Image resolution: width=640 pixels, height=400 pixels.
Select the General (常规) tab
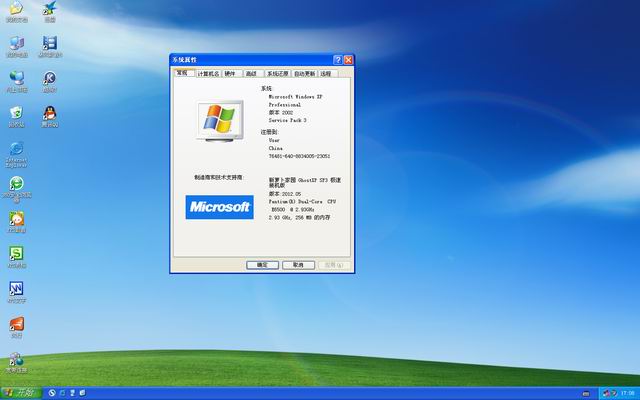[x=182, y=73]
